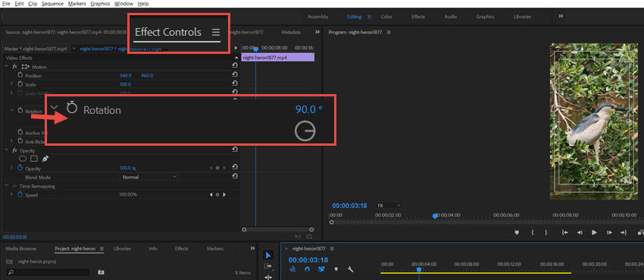Open the Sequence menu
This screenshot has width=644, height=280.
[x=52, y=4]
